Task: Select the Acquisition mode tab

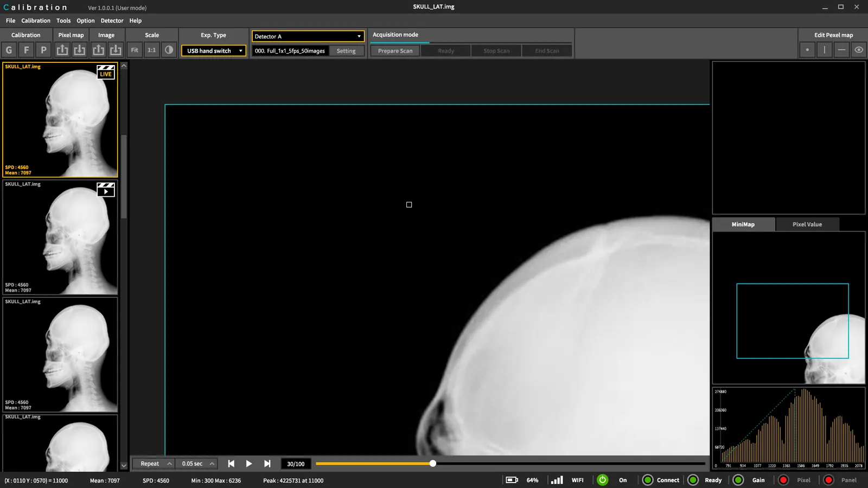Action: [395, 35]
